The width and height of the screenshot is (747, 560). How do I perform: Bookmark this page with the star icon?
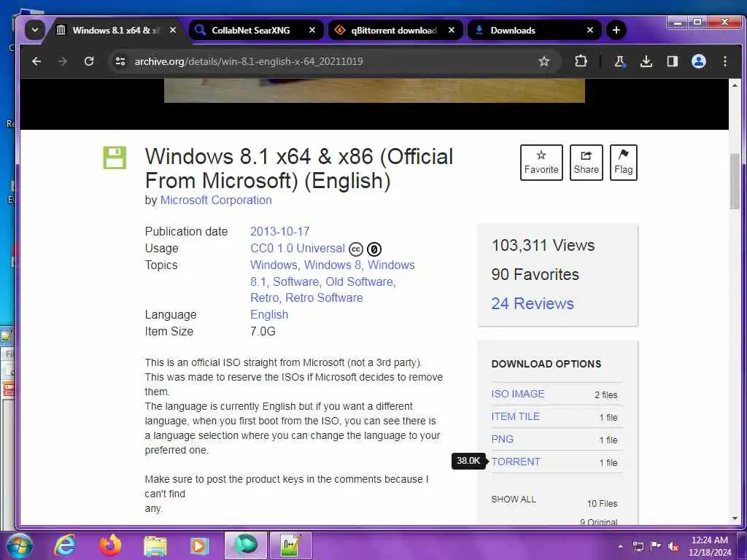tap(543, 61)
